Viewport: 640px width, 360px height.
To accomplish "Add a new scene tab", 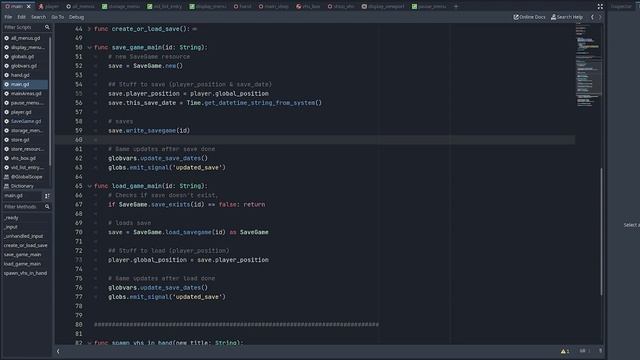I will click(456, 7).
